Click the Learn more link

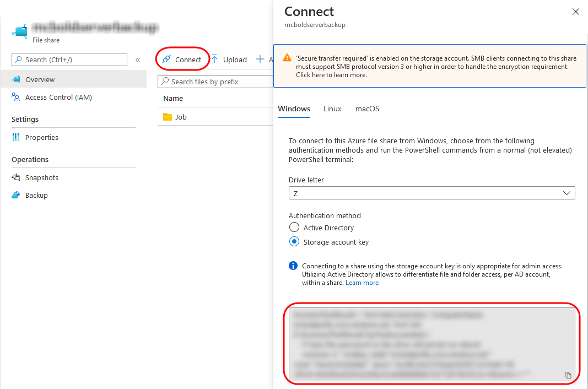[362, 283]
